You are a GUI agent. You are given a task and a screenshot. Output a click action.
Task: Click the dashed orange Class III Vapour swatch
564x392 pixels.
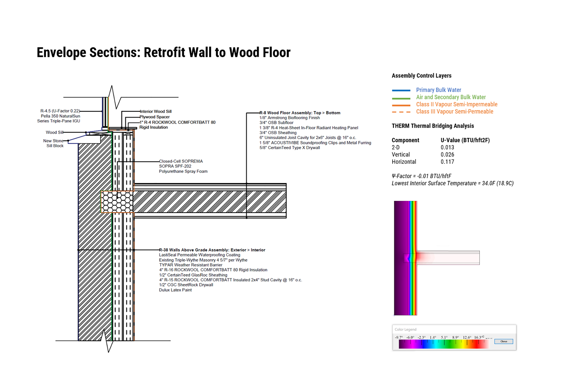click(401, 112)
